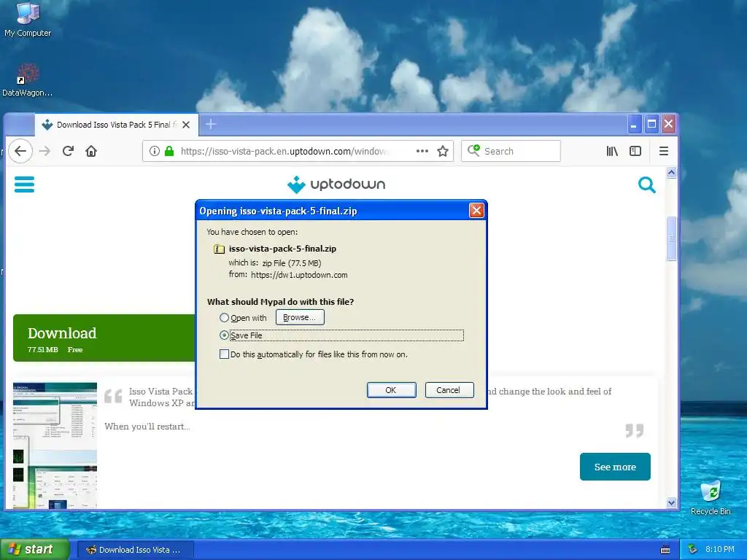Open My Computer desktop icon
The height and width of the screenshot is (560, 747).
28,20
